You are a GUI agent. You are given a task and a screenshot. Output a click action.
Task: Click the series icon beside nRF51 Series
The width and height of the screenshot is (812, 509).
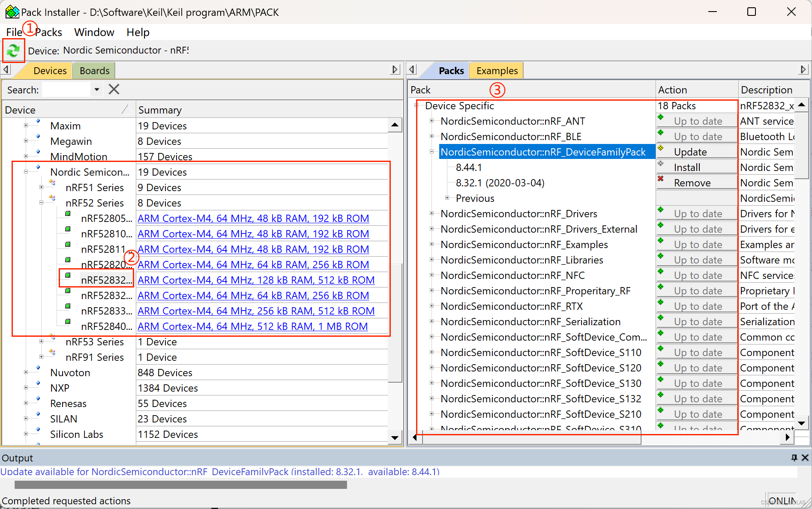coord(52,183)
